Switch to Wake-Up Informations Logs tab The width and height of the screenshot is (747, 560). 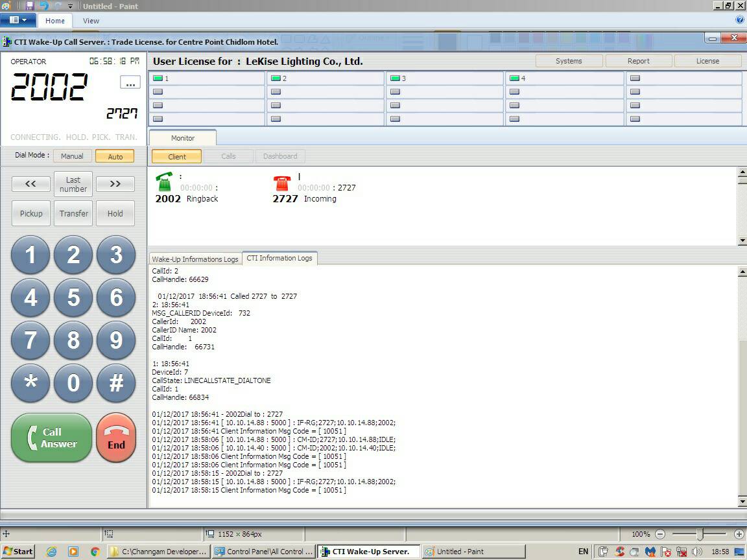click(195, 259)
